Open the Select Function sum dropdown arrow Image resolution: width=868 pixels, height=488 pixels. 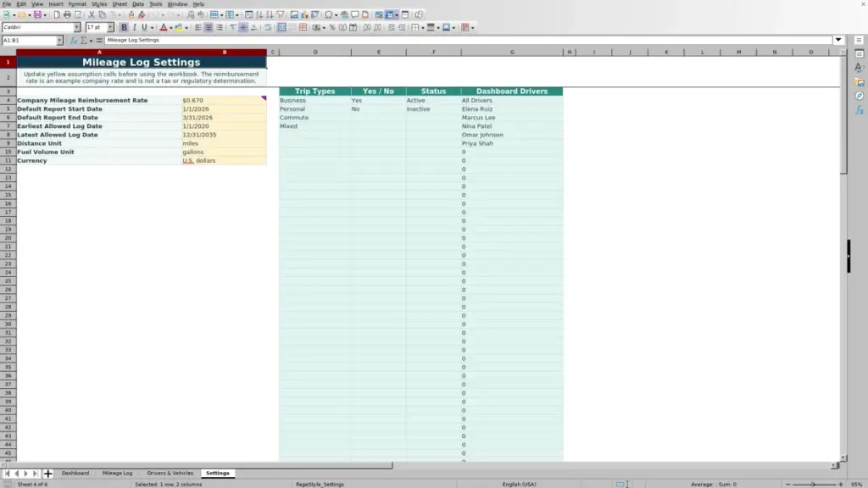click(91, 41)
